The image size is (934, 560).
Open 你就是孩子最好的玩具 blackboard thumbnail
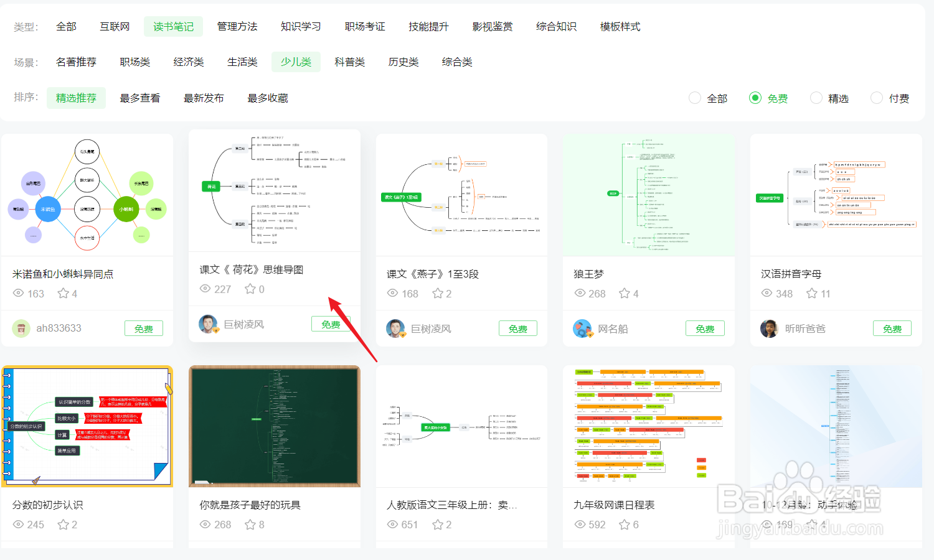275,426
